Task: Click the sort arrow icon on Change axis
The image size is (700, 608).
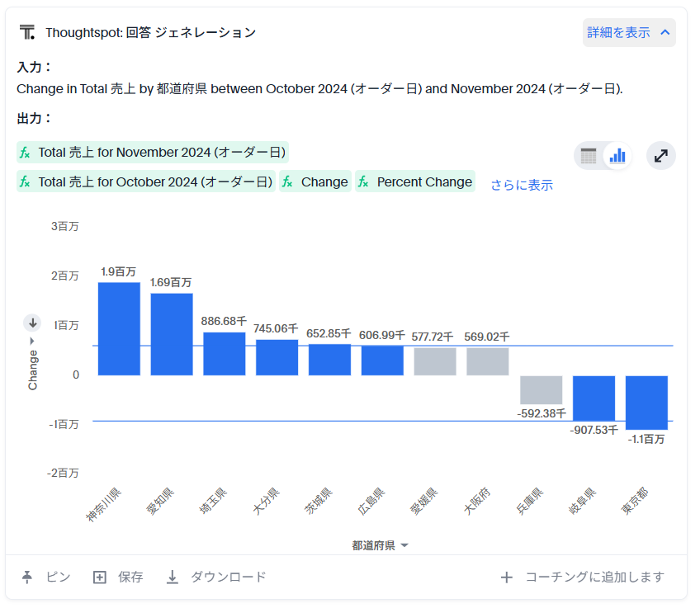Action: (33, 323)
